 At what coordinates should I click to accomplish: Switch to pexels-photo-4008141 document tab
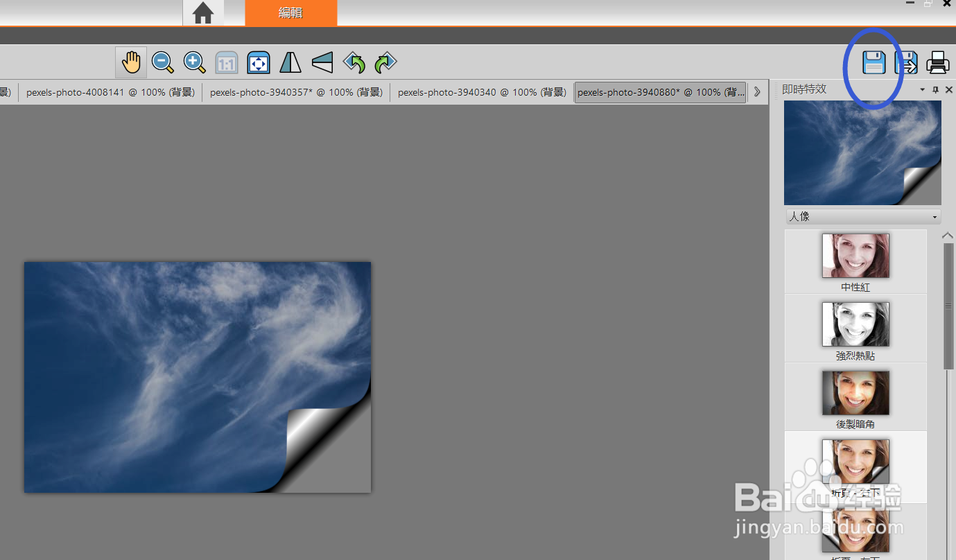pyautogui.click(x=110, y=92)
